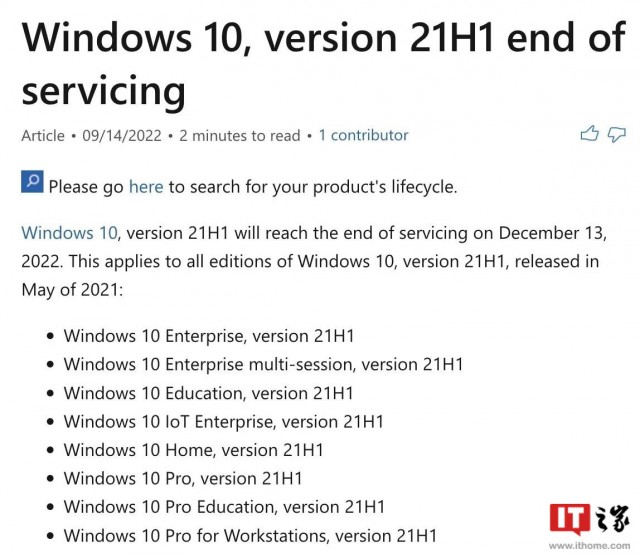Select the "Windows 10 Enterprise, version 21H1" list item
Screen dimensions: 640x559
click(x=209, y=336)
